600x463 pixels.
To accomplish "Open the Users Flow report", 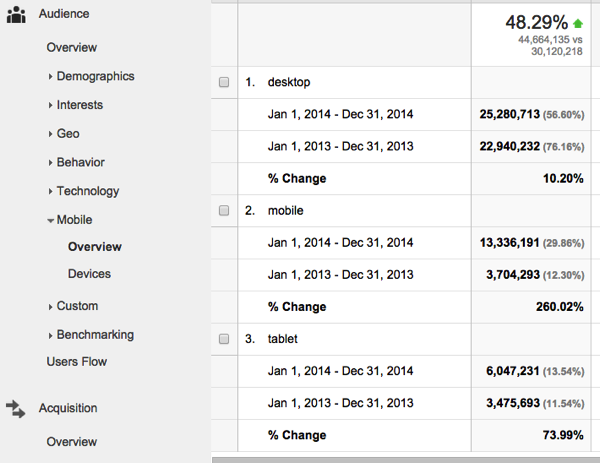I will point(77,362).
